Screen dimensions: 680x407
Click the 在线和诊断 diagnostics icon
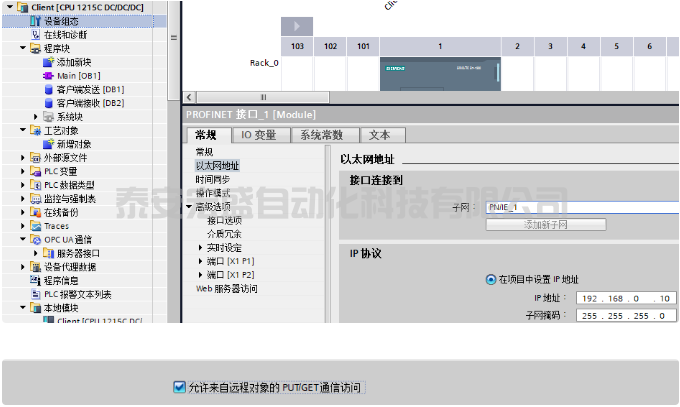[x=36, y=34]
